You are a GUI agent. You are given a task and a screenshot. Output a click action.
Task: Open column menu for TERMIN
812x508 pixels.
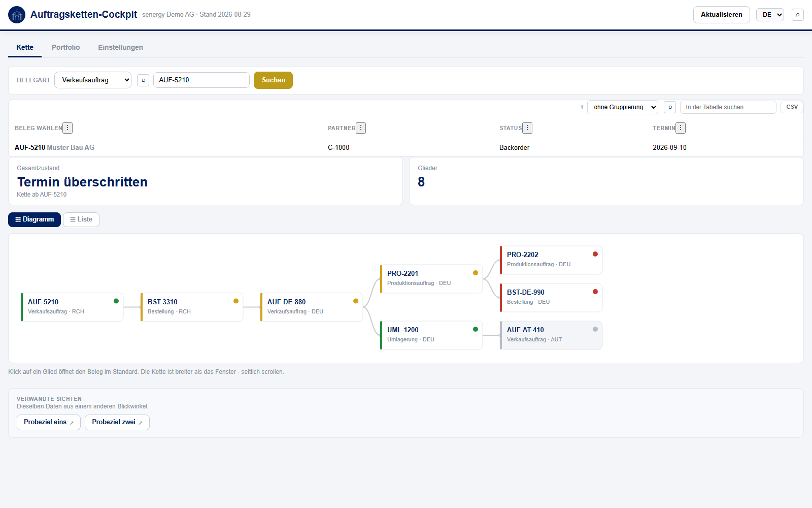[681, 128]
